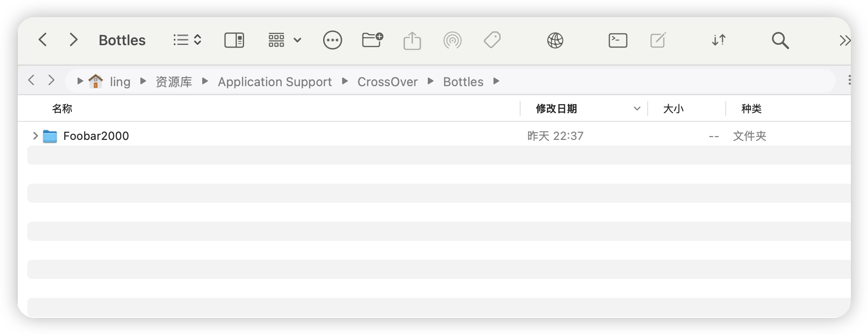This screenshot has height=335, width=868.
Task: Create a new folder
Action: [x=372, y=40]
